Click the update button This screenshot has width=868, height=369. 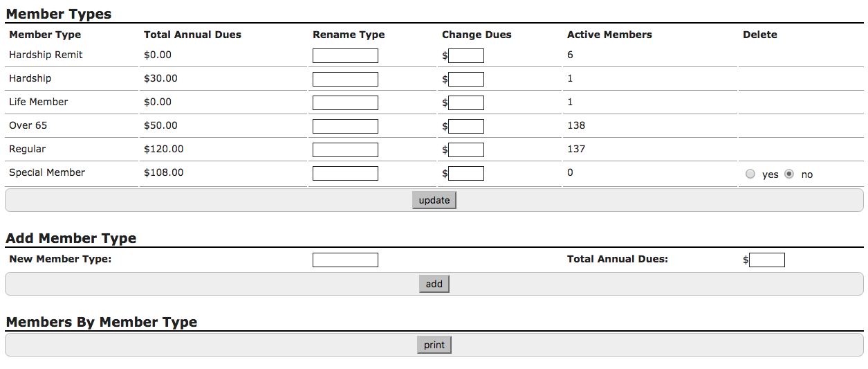434,200
